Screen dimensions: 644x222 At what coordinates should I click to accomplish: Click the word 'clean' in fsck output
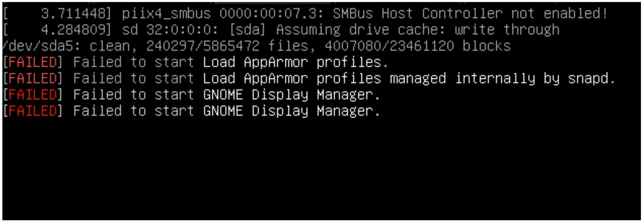(109, 46)
